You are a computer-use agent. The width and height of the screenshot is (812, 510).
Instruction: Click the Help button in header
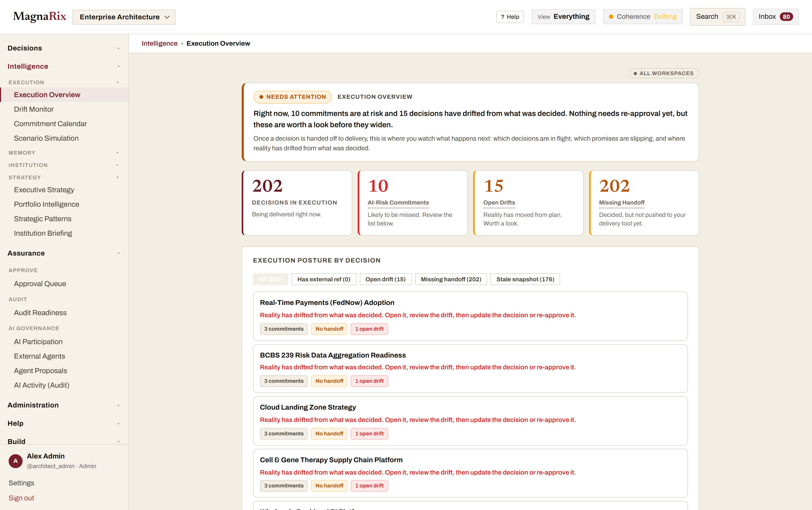510,17
